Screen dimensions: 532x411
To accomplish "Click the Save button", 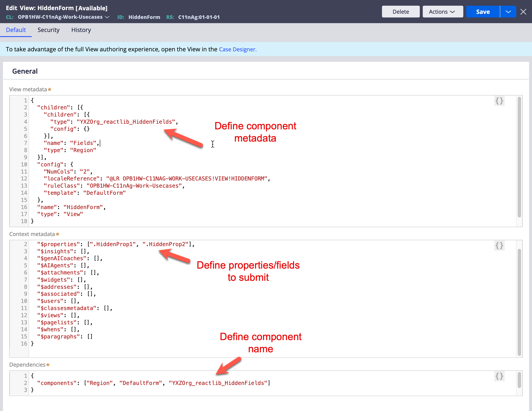I will 483,12.
